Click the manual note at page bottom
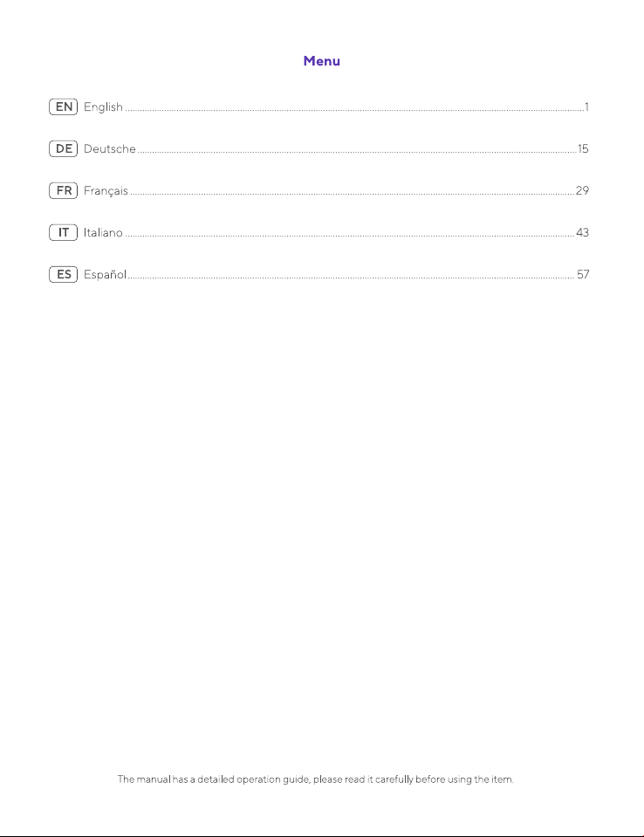 pyautogui.click(x=315, y=779)
